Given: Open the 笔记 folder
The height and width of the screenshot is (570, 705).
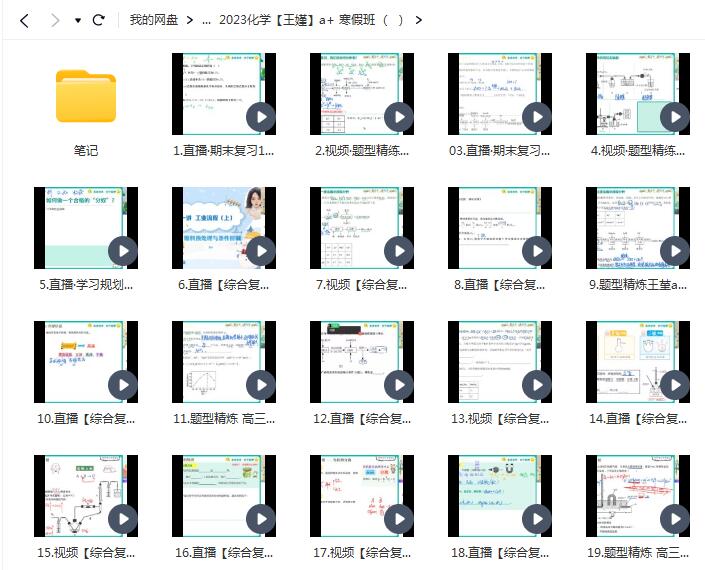Looking at the screenshot, I should coord(86,96).
